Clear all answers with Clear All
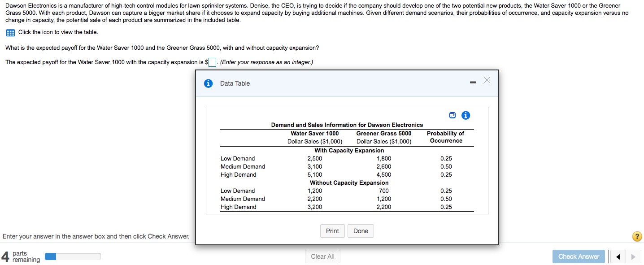 point(322,256)
